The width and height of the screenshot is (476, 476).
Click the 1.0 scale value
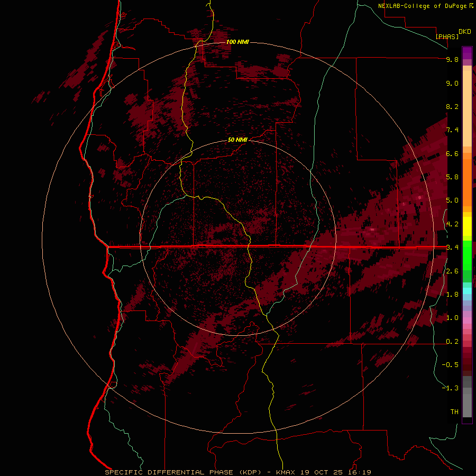[x=452, y=318]
